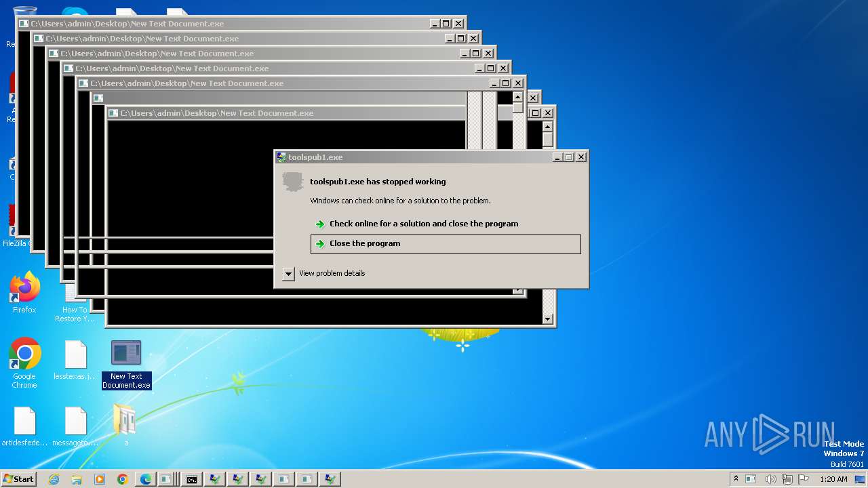Open network status tray icon
This screenshot has width=868, height=488.
788,479
